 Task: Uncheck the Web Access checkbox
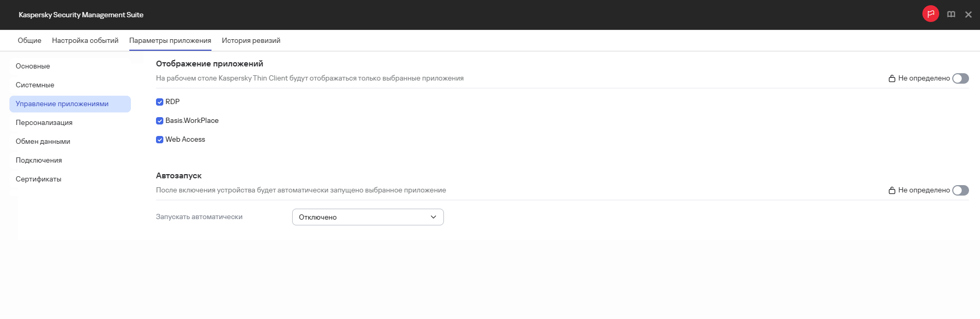[160, 140]
